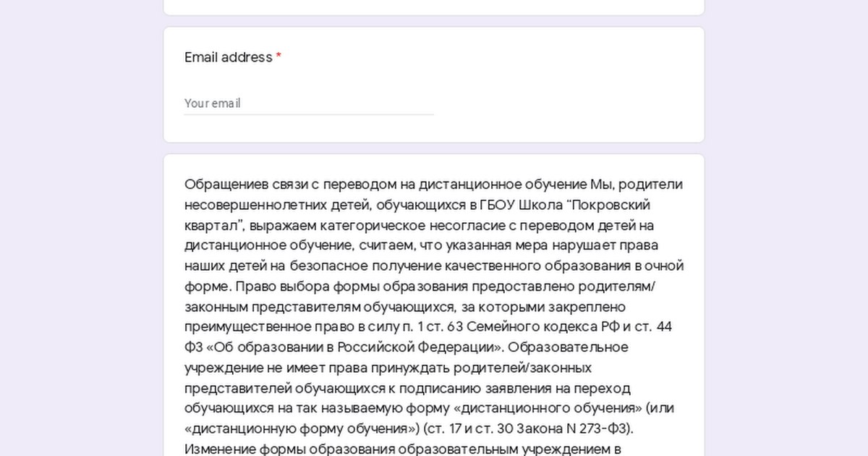Click the line starting 'учреждение не имеет права принуждать'
Viewport: 868px width, 456px height.
[x=388, y=367]
